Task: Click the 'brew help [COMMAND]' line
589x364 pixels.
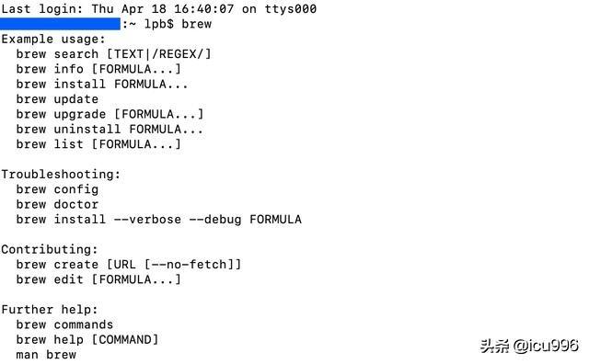Action: 87,339
